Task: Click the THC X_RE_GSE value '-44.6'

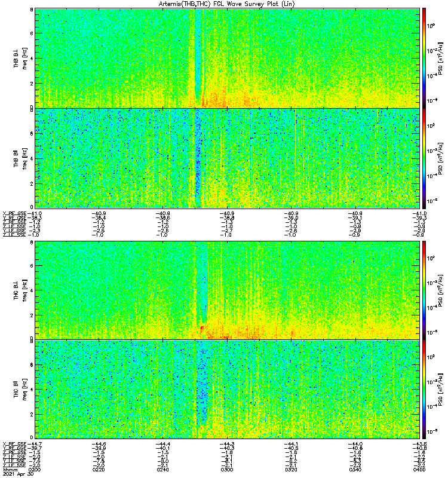Action: 99,444
